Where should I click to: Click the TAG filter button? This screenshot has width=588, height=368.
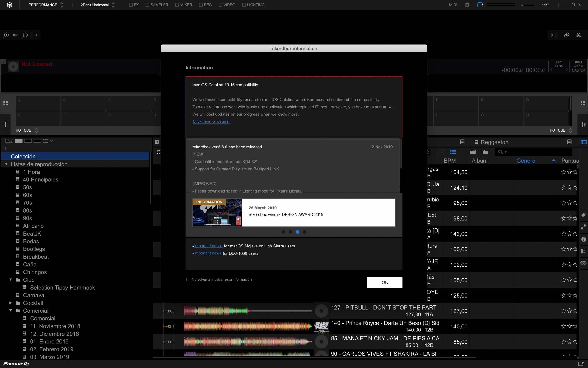9,141
